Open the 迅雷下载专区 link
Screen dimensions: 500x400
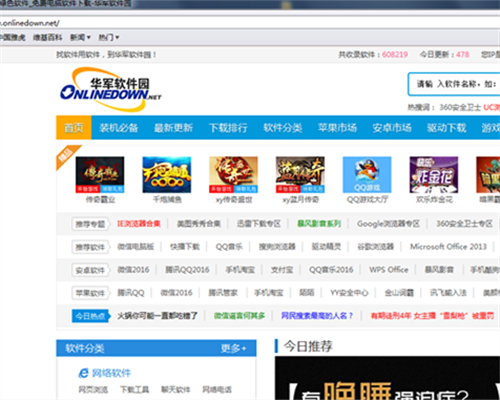pyautogui.click(x=259, y=224)
